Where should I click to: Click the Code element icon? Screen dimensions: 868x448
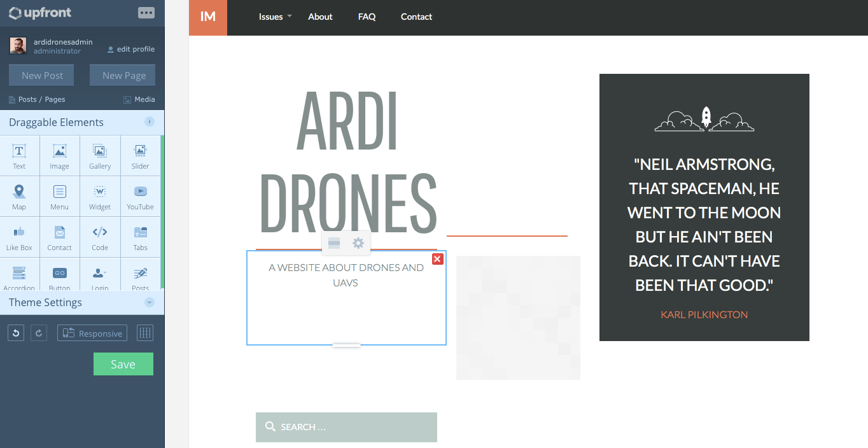(x=99, y=237)
